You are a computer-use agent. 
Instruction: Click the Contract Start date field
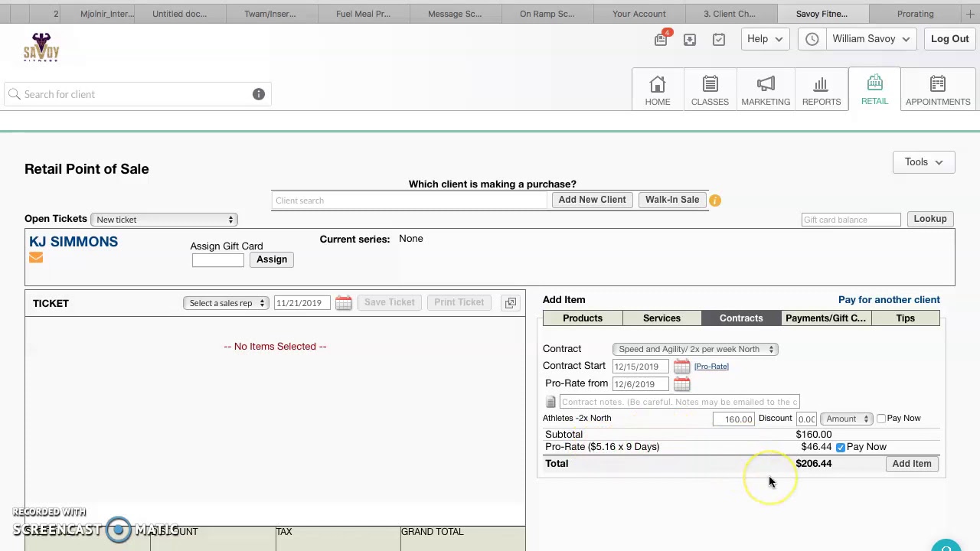coord(641,367)
